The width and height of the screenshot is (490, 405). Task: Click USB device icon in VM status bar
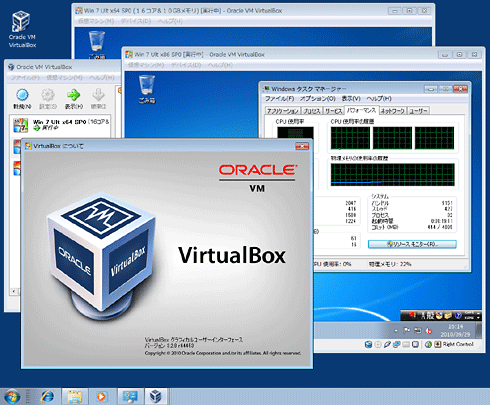coord(387,345)
